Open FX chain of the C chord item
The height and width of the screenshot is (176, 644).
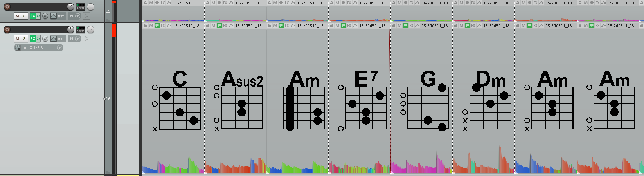click(163, 25)
